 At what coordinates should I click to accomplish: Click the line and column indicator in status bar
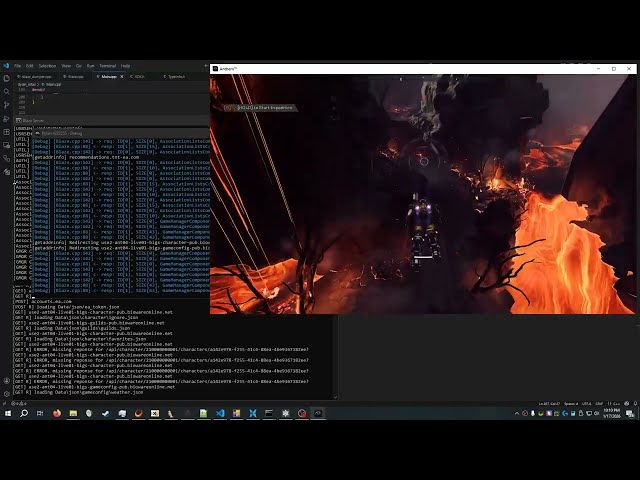point(549,404)
